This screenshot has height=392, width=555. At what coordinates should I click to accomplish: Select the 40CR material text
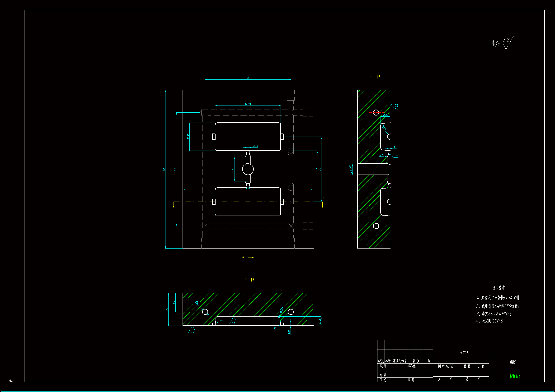(x=465, y=352)
